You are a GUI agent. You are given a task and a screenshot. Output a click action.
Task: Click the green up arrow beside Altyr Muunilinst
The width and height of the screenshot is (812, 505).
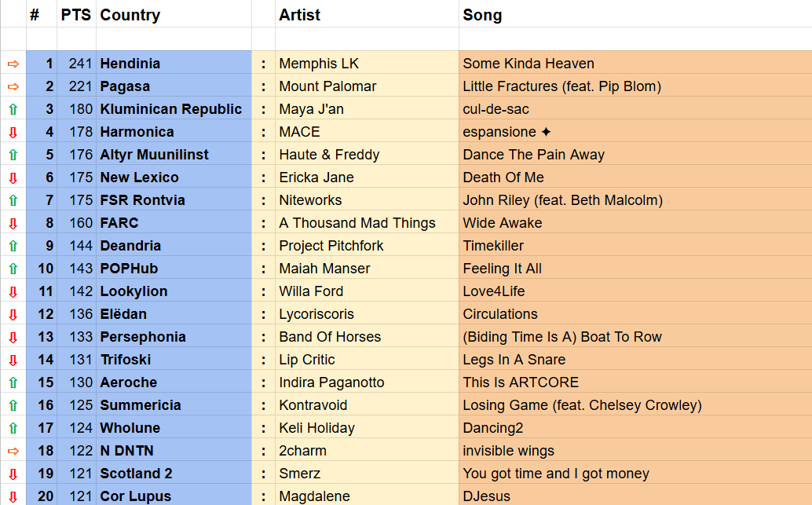(13, 155)
